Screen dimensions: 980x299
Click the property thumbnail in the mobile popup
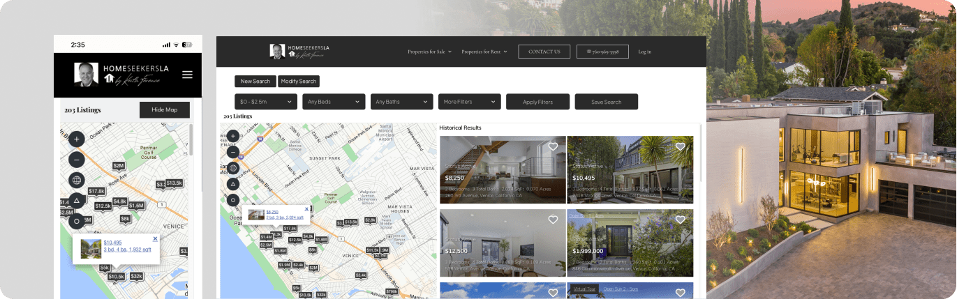point(91,249)
